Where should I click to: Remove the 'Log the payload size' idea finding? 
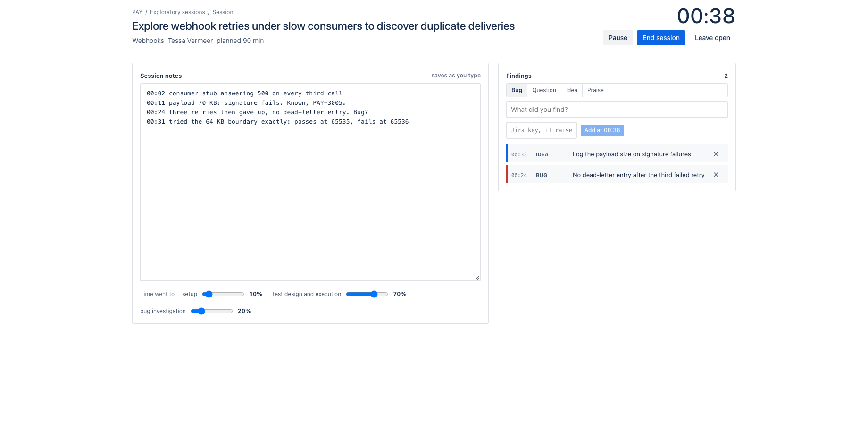click(716, 154)
